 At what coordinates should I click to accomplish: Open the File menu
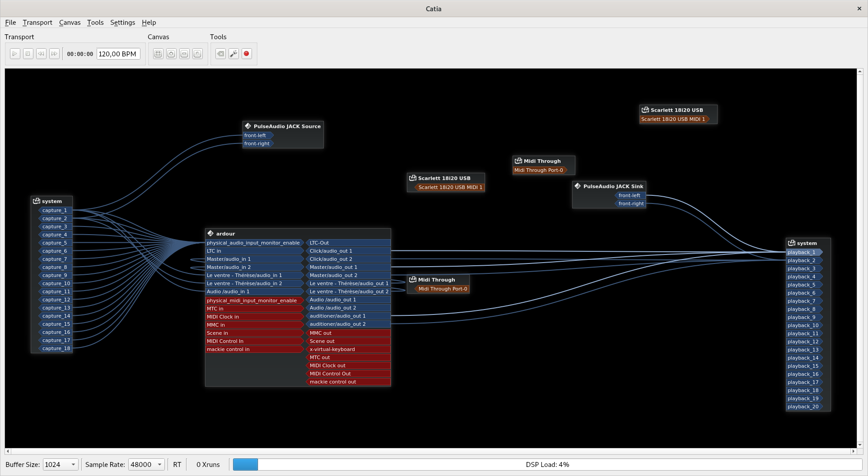(10, 23)
